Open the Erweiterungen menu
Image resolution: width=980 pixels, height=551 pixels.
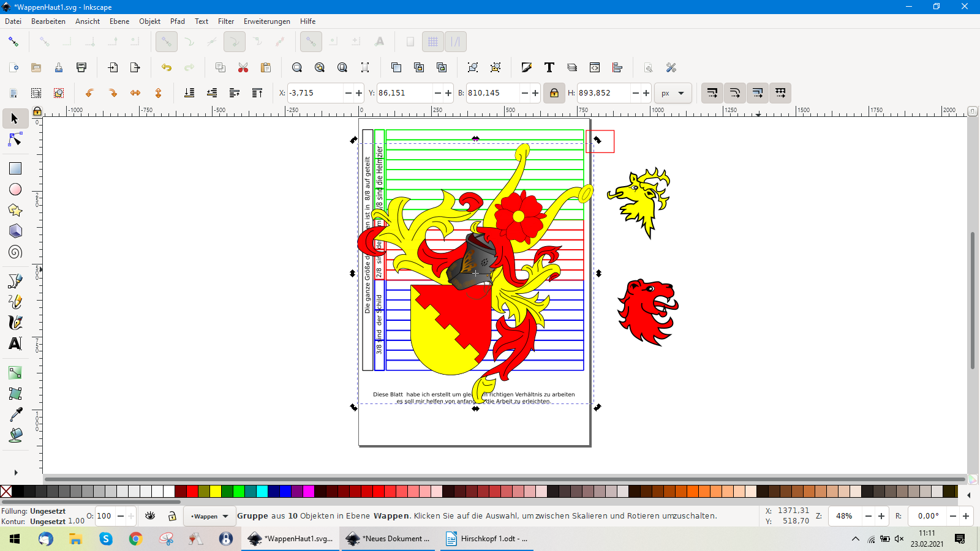pyautogui.click(x=266, y=21)
